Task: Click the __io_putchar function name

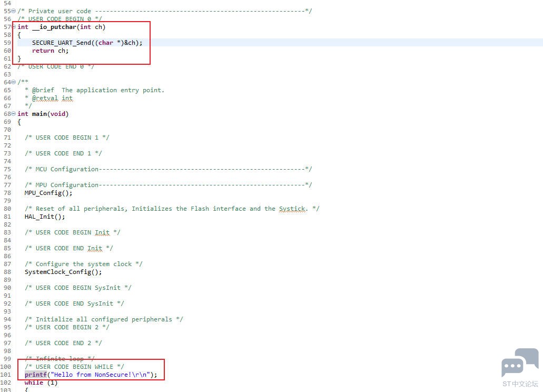Action: coord(54,27)
